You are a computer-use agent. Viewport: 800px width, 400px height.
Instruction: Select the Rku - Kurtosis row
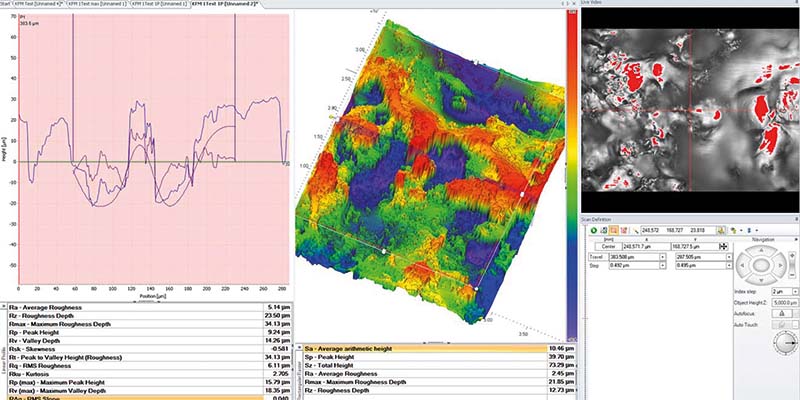(149, 374)
